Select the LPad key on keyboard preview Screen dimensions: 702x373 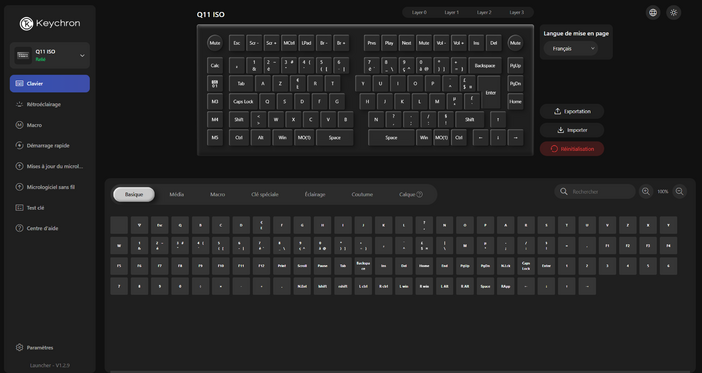click(x=306, y=43)
